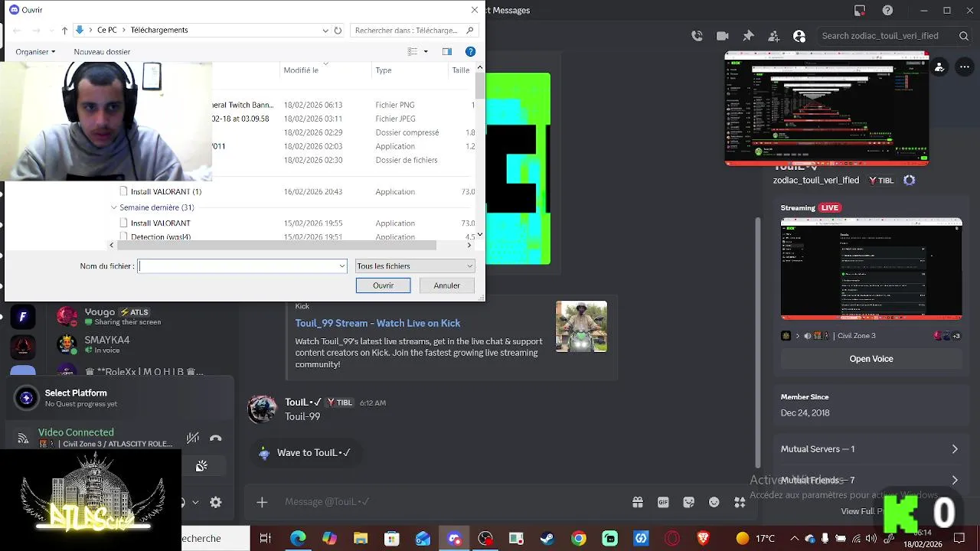Open Brave browser from the taskbar
This screenshot has width=980, height=551.
[704, 539]
